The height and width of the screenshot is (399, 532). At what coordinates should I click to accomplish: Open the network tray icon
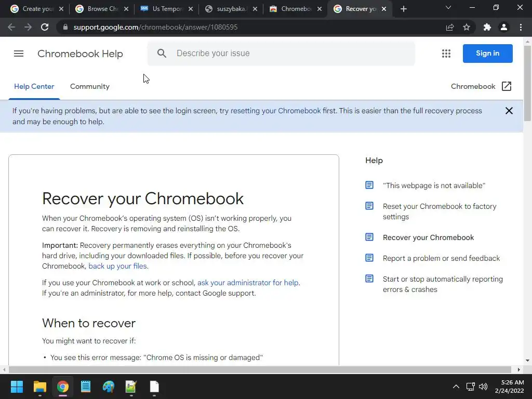click(470, 387)
